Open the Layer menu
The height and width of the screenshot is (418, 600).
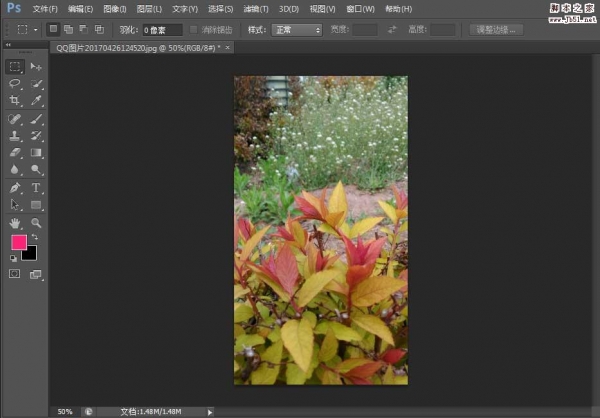tap(149, 9)
